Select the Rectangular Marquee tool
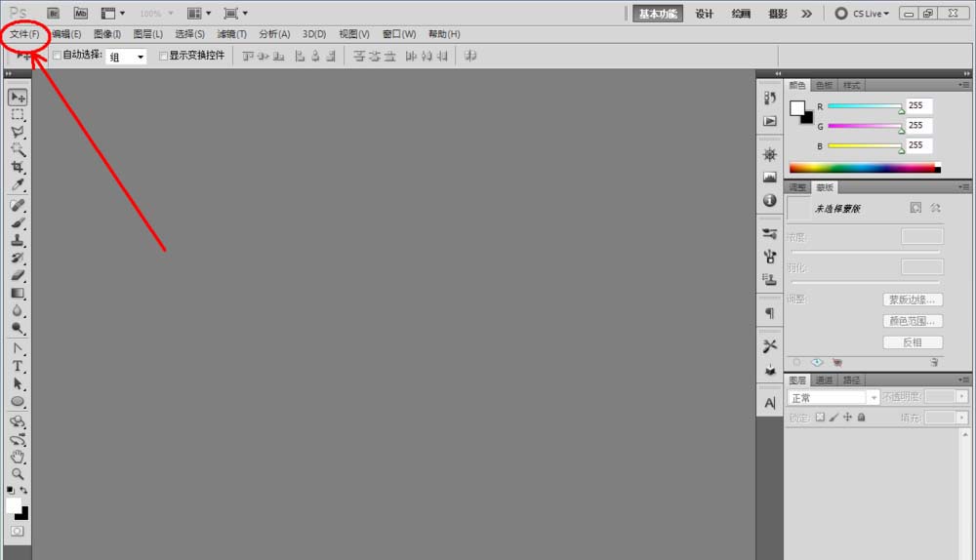Image resolution: width=976 pixels, height=560 pixels. [18, 114]
